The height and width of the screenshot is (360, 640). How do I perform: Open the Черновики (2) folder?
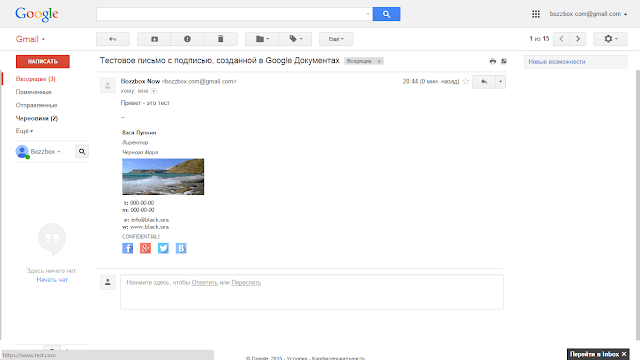click(37, 118)
